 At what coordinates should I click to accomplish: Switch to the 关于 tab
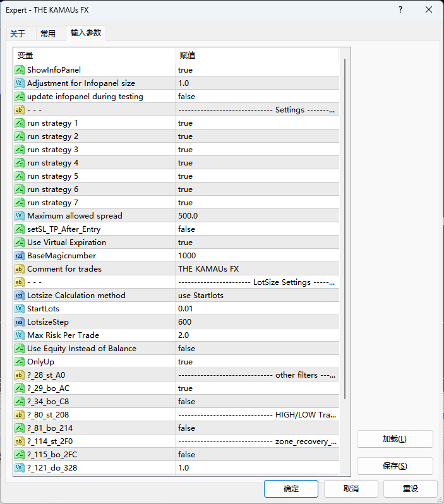(18, 34)
